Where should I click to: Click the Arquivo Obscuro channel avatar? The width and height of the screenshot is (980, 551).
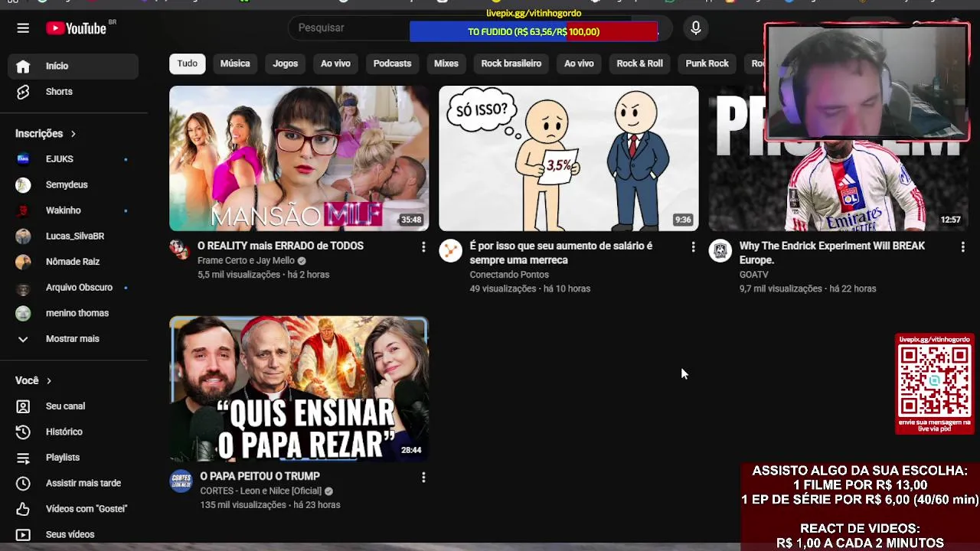coord(23,288)
